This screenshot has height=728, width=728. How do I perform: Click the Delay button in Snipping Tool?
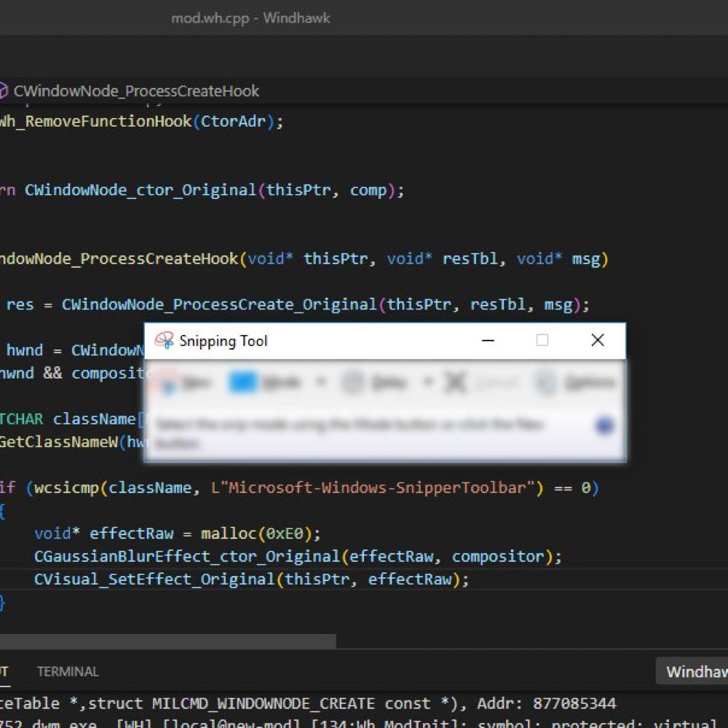point(374,383)
